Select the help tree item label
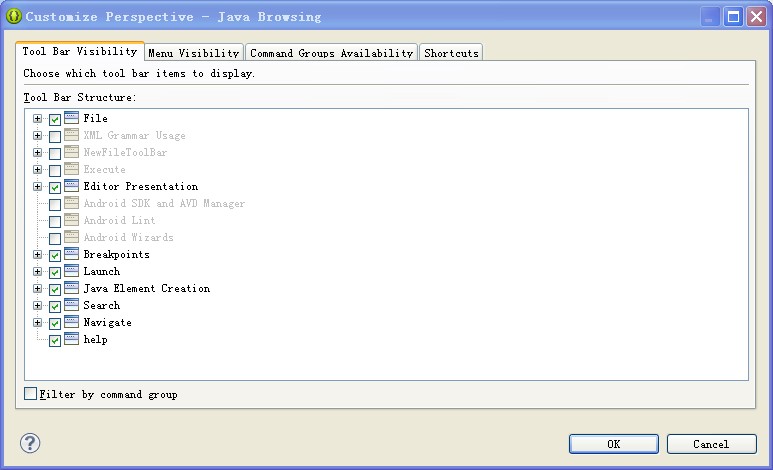Image resolution: width=773 pixels, height=470 pixels. [x=95, y=340]
